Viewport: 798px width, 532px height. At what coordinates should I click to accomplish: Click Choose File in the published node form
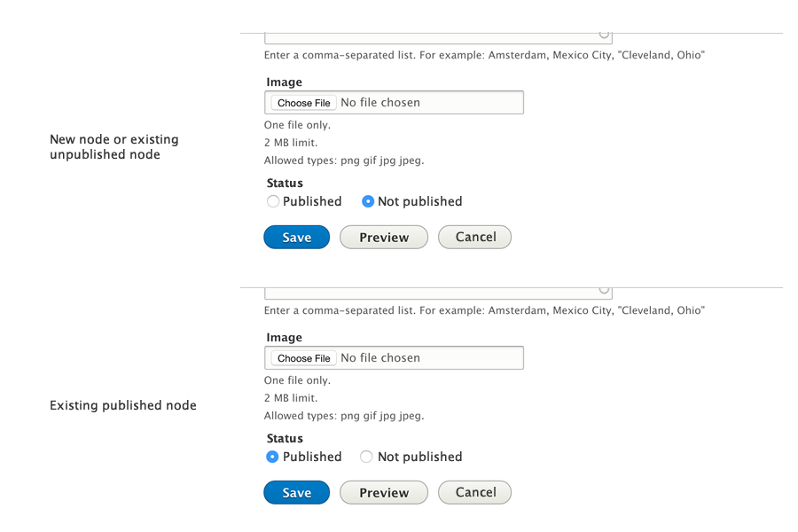point(301,357)
